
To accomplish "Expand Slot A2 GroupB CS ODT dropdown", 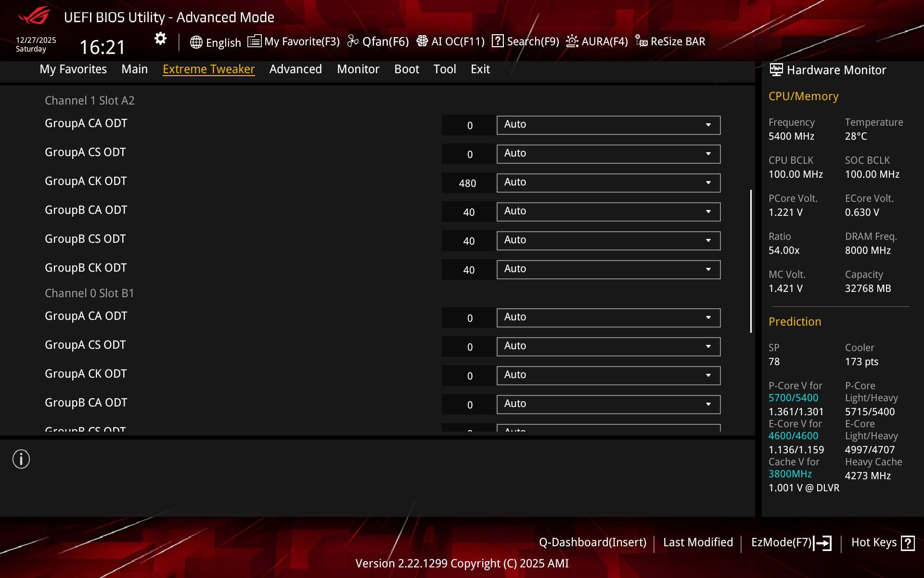I will 608,241.
